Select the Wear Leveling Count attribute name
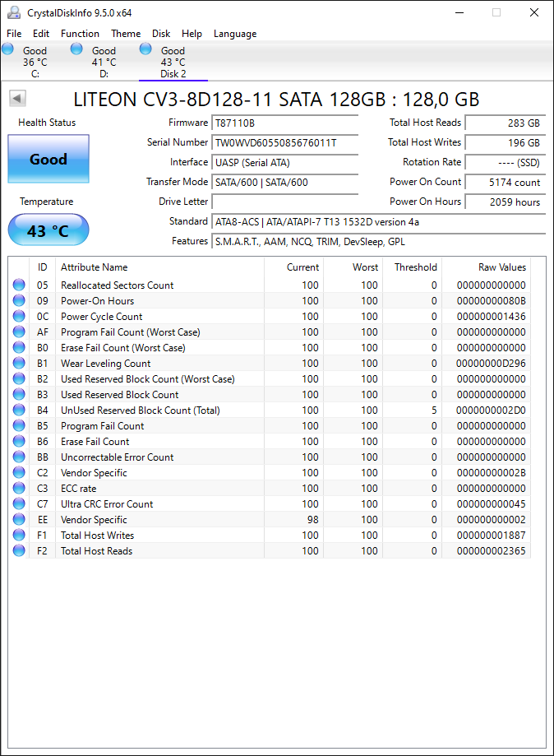The height and width of the screenshot is (756, 554). coord(105,364)
